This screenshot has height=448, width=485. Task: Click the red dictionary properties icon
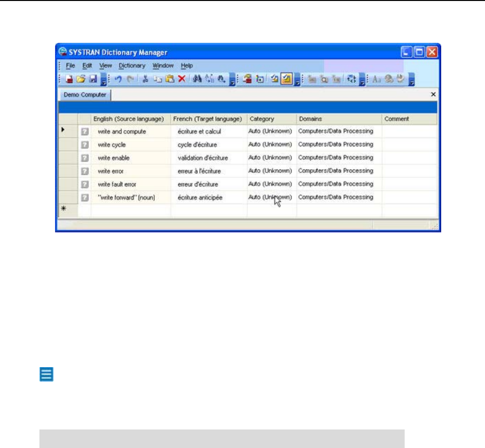click(247, 79)
